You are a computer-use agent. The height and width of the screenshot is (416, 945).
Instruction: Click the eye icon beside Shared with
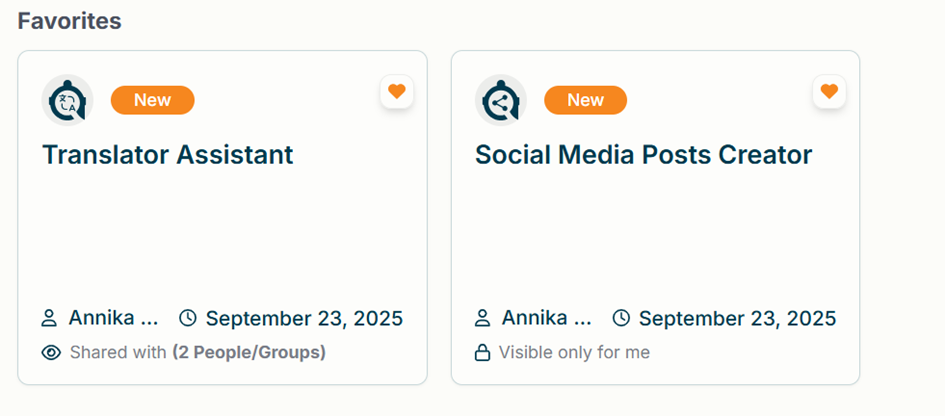(51, 353)
